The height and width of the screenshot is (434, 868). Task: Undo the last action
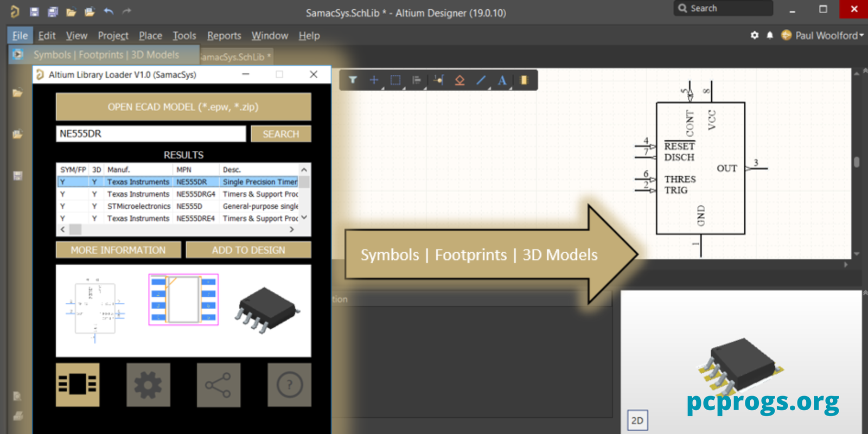pyautogui.click(x=108, y=11)
